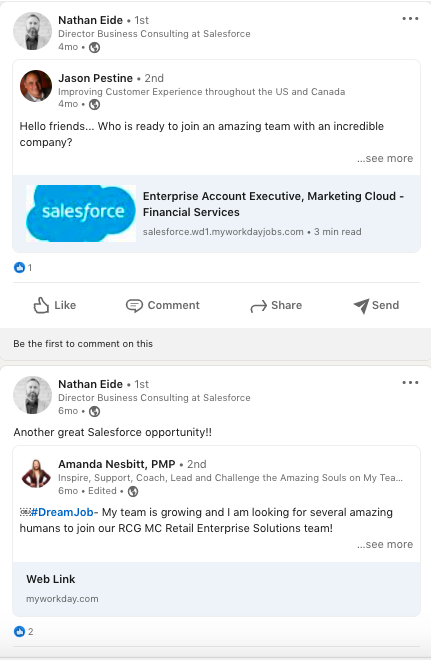The image size is (431, 660).
Task: Click Amanda Nesbitt, PMP name
Action: [x=117, y=464]
